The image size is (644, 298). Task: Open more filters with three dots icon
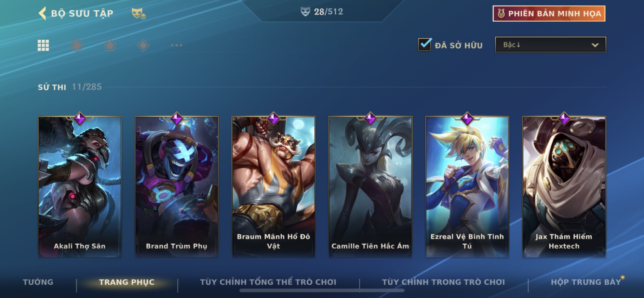click(x=176, y=45)
